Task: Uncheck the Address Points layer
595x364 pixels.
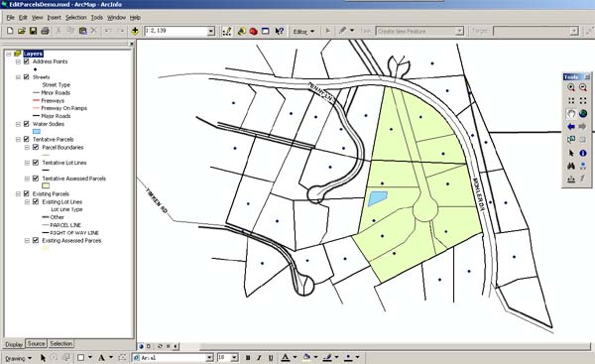Action: (27, 61)
